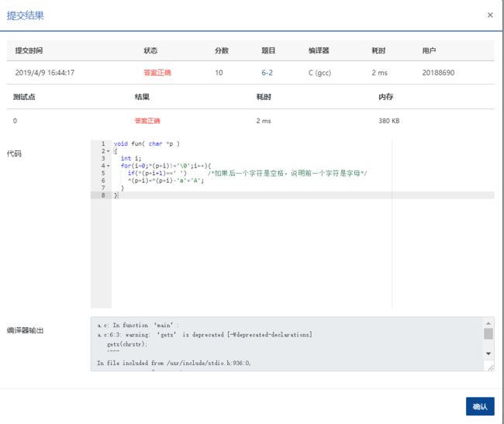
Task: Click the assignment on code line 6
Action: 166,181
